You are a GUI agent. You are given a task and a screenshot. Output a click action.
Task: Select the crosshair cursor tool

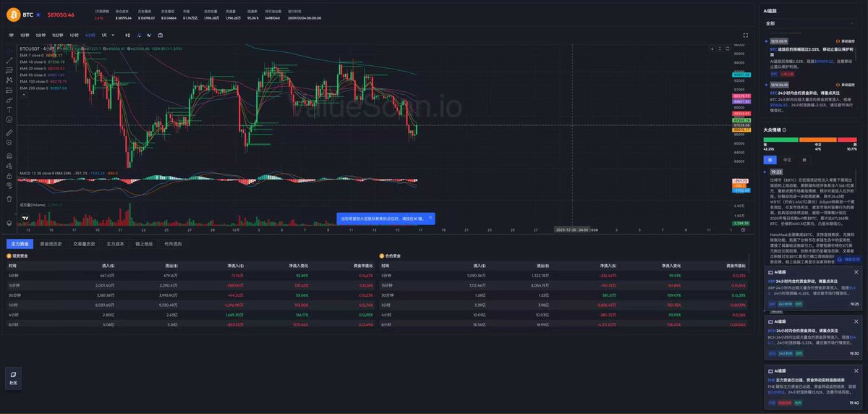(9, 51)
